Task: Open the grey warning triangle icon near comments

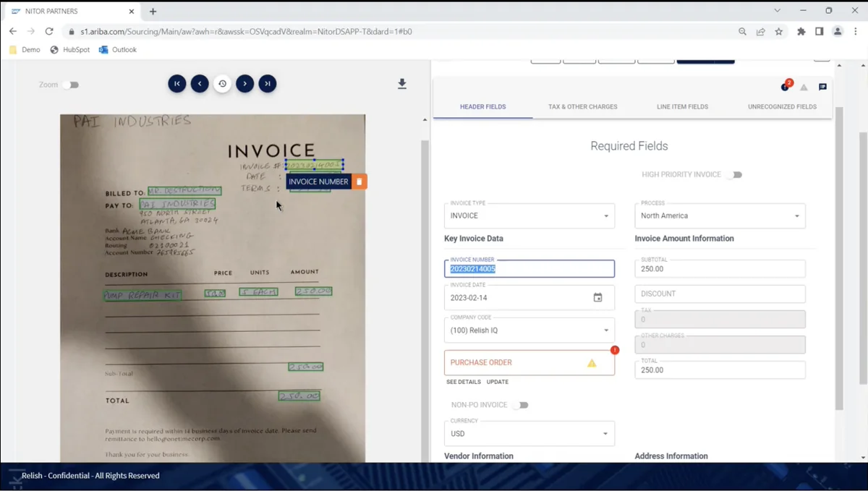Action: pos(804,87)
